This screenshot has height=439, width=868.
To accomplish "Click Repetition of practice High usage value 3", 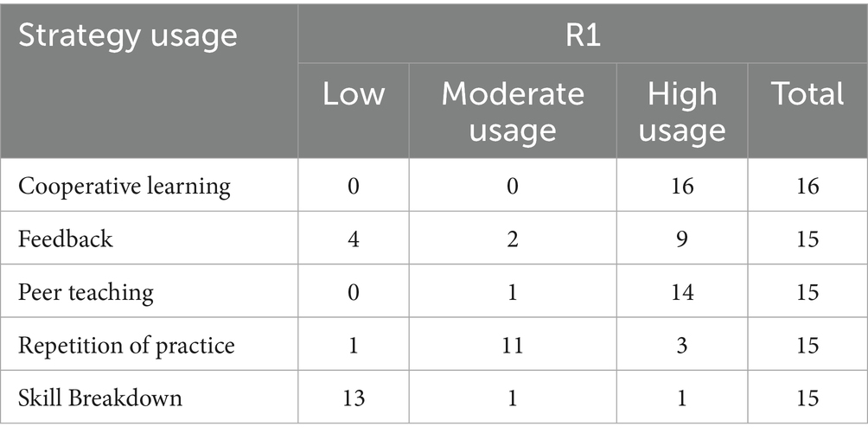I will [x=682, y=346].
